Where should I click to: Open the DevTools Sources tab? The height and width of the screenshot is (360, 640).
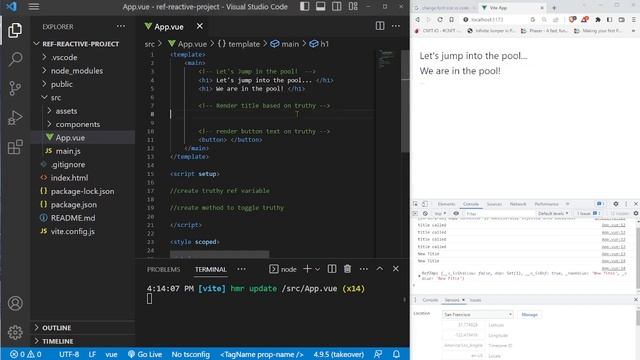click(494, 204)
